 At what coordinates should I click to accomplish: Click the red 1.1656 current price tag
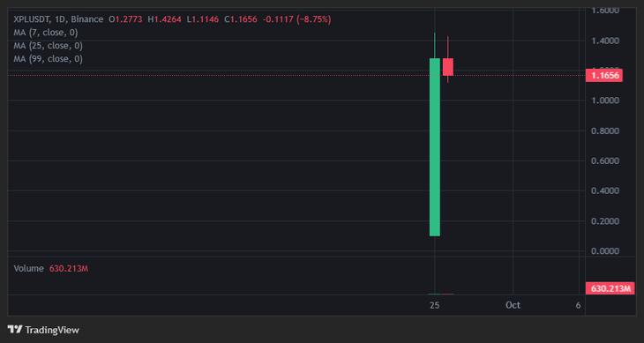pos(603,76)
